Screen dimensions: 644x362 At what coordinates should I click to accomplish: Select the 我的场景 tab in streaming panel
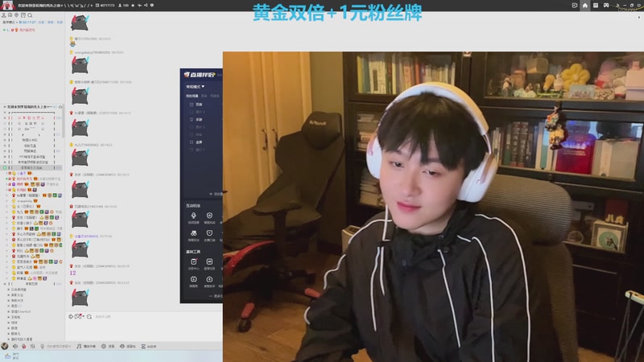click(192, 96)
